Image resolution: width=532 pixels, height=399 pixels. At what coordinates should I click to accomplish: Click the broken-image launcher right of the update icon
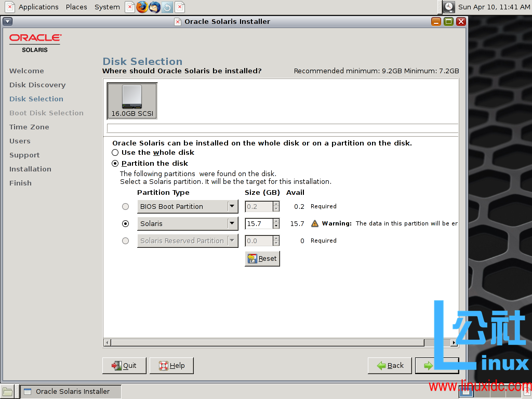[x=180, y=7]
